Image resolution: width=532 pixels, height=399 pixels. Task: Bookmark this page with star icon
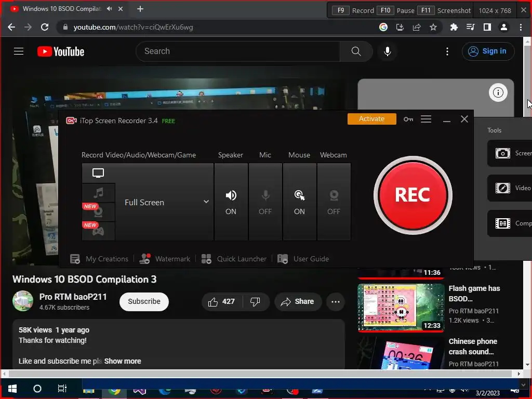(x=433, y=27)
